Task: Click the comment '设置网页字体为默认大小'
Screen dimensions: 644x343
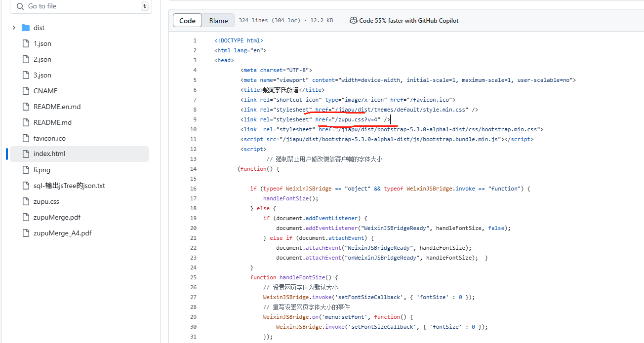Action: pos(300,287)
